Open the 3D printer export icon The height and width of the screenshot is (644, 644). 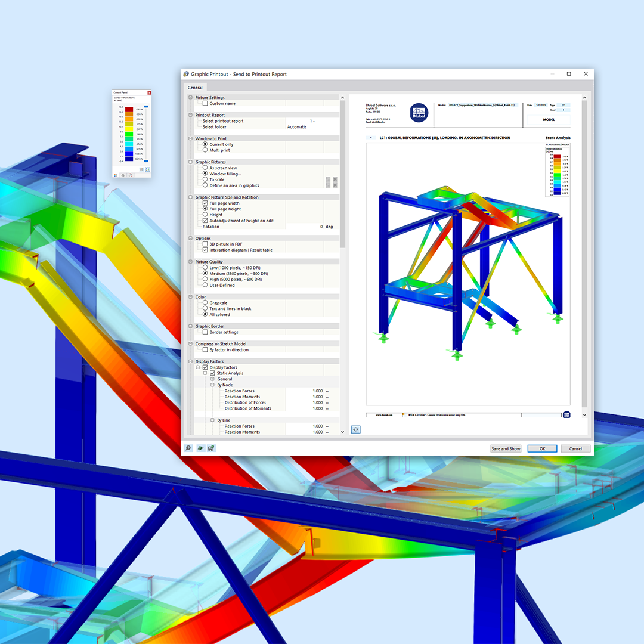click(x=200, y=448)
